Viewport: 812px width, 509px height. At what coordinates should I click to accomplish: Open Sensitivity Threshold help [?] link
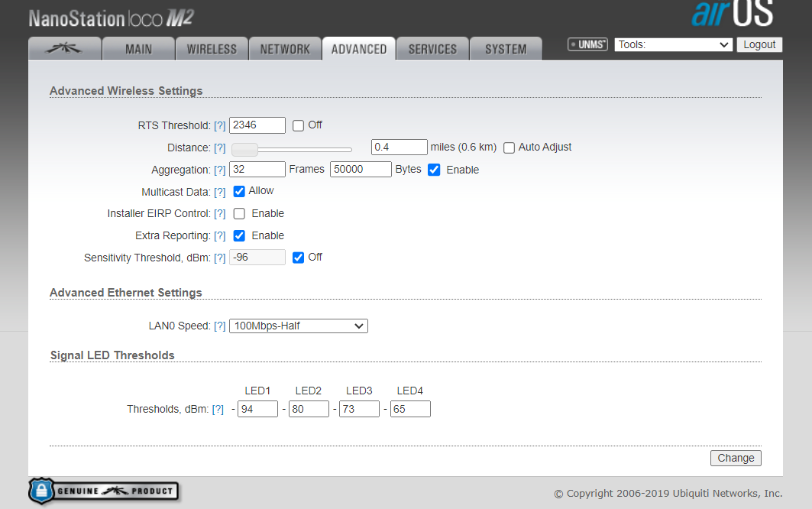coord(220,258)
